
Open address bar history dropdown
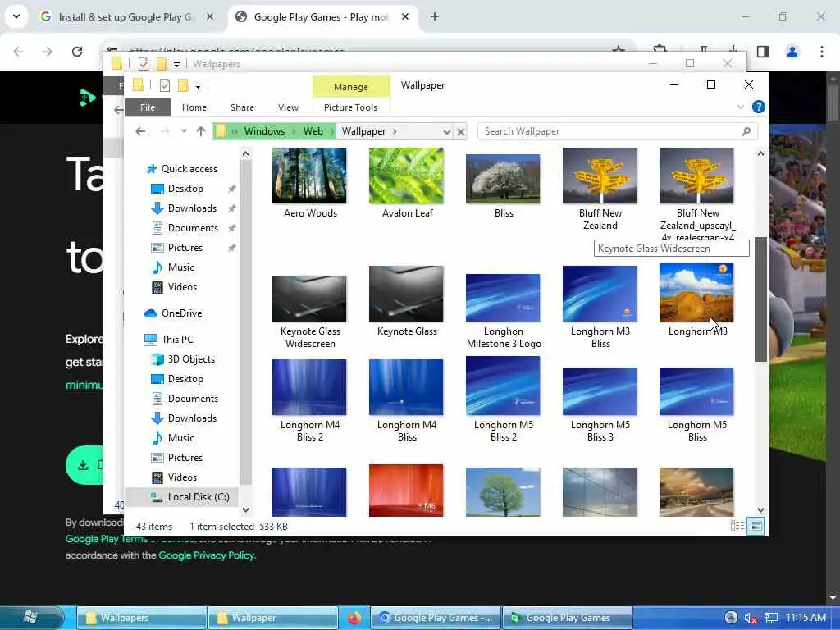[447, 131]
